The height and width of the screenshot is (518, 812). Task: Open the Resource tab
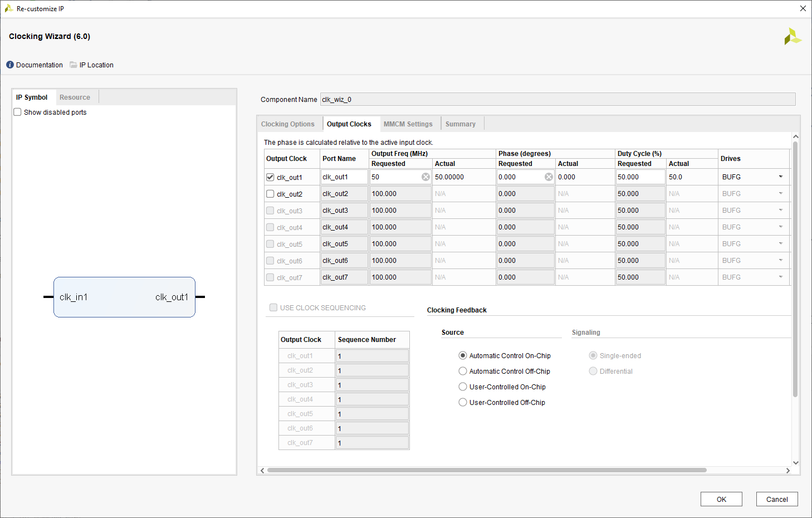point(75,97)
